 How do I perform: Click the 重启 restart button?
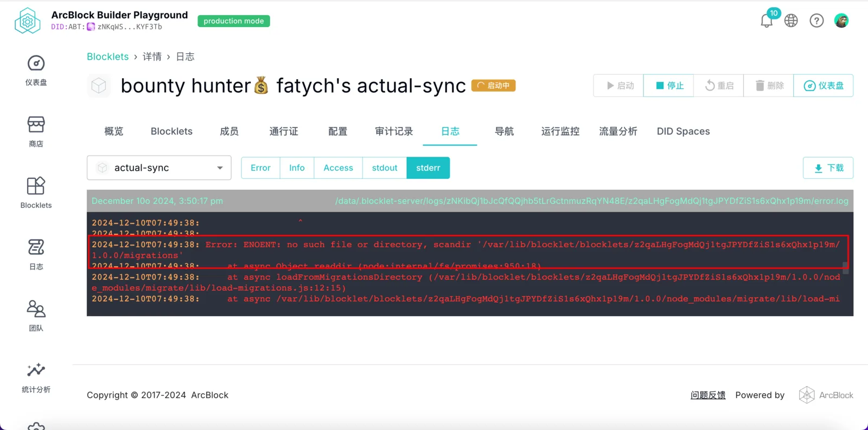point(718,86)
